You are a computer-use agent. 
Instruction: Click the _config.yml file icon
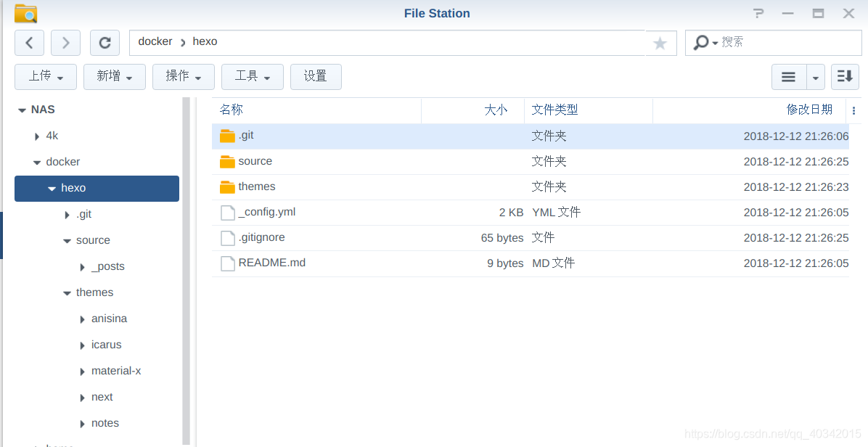227,213
